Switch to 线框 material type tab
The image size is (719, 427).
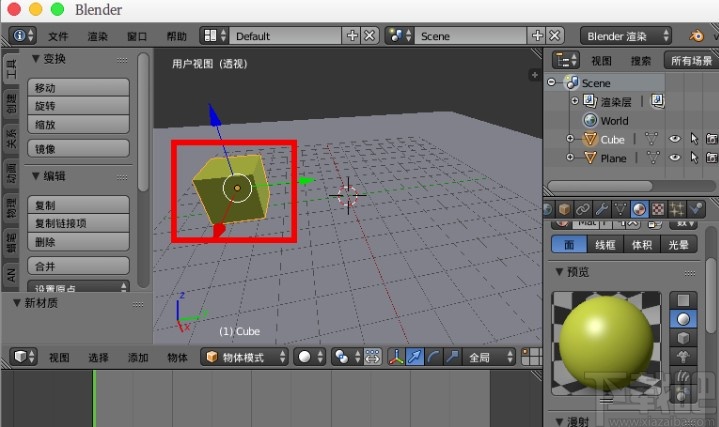click(605, 244)
